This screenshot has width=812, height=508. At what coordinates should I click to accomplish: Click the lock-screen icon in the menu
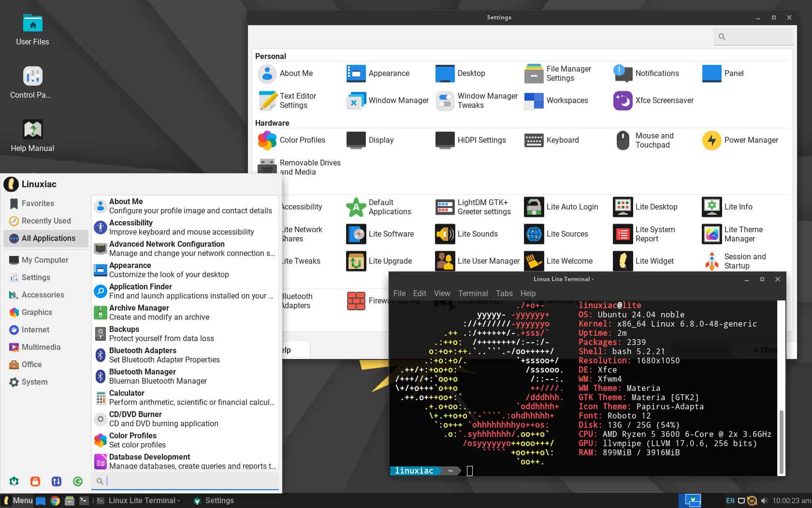tap(35, 481)
